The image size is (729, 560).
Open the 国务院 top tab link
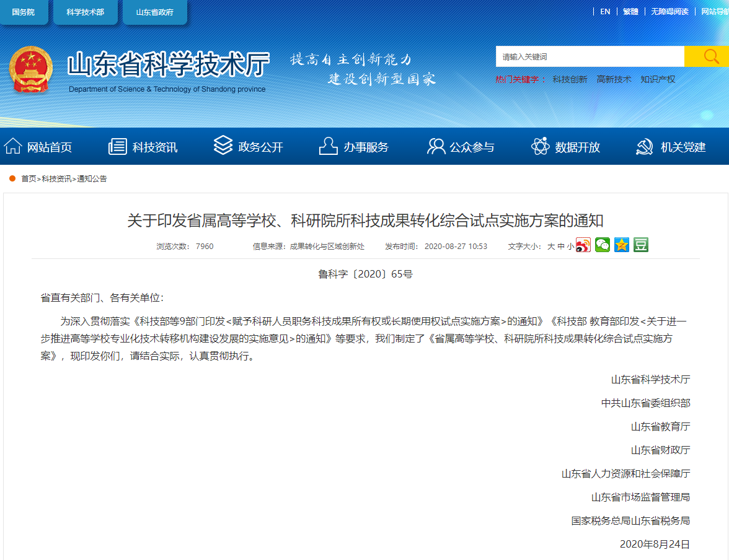click(x=24, y=12)
